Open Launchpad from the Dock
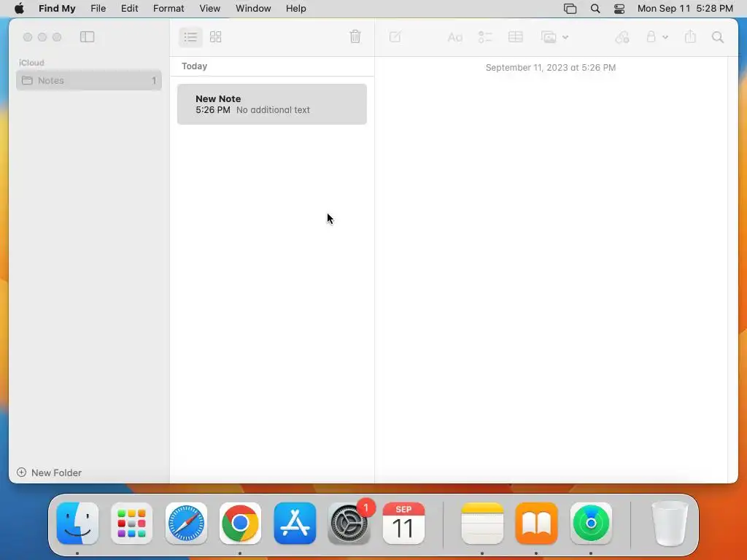Screen dimensions: 747x560 (131, 524)
